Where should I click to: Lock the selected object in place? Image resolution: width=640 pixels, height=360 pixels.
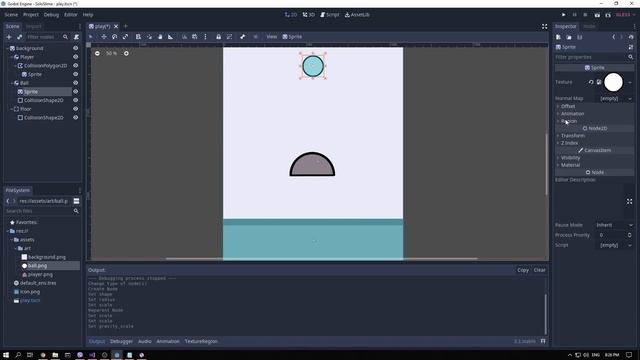point(218,37)
